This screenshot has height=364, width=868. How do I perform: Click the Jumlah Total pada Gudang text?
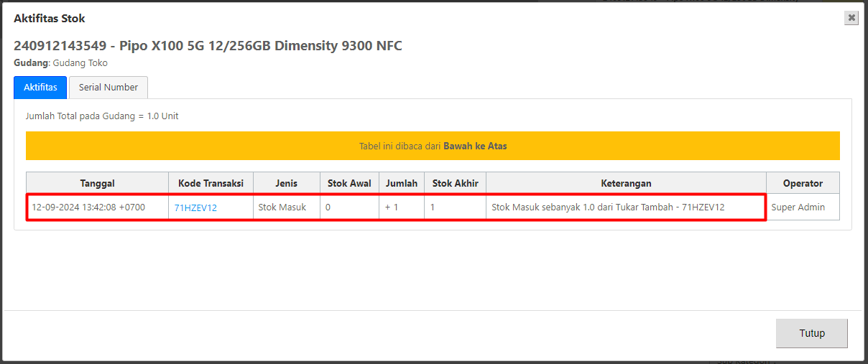pyautogui.click(x=102, y=116)
